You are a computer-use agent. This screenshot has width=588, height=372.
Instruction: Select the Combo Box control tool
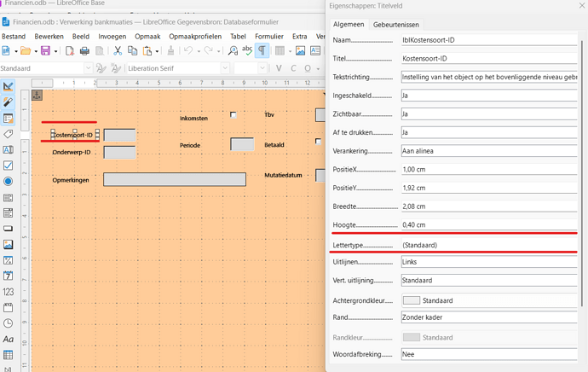point(8,212)
